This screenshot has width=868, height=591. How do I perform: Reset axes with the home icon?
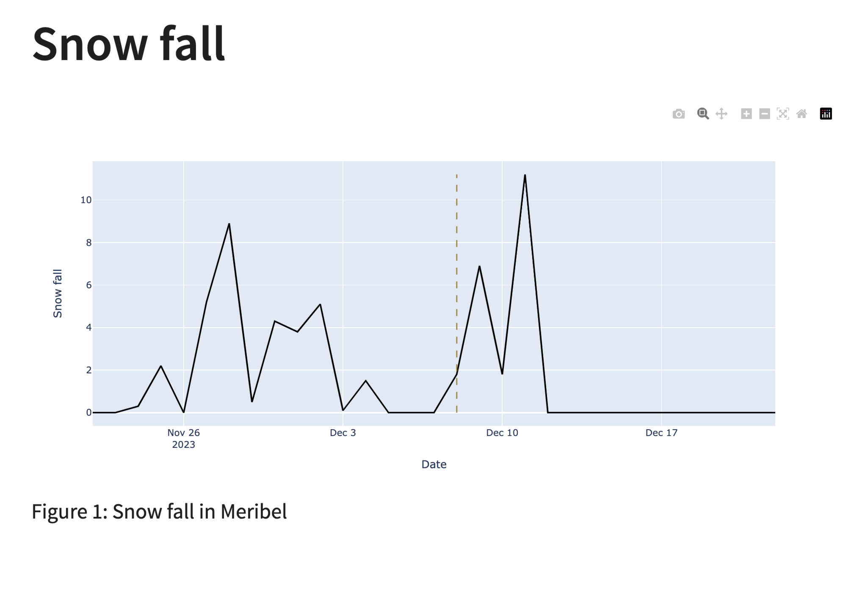[802, 114]
